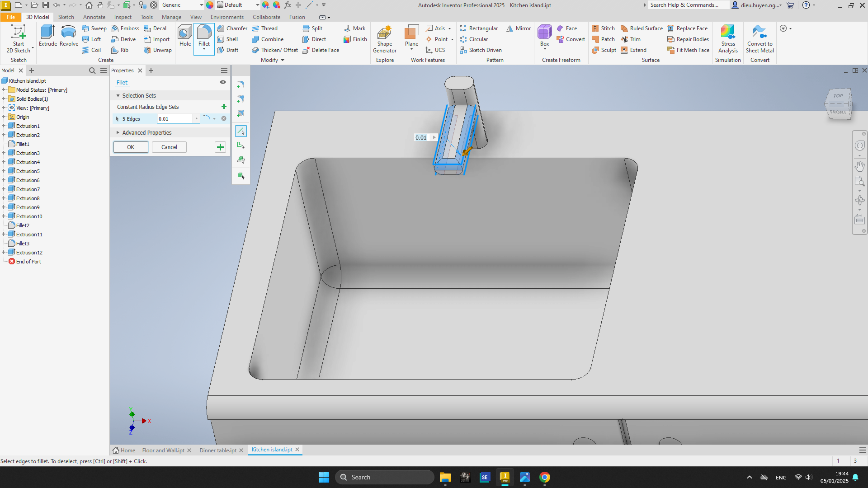Open the Properties panel menu icon
The image size is (868, 488).
[x=224, y=70]
